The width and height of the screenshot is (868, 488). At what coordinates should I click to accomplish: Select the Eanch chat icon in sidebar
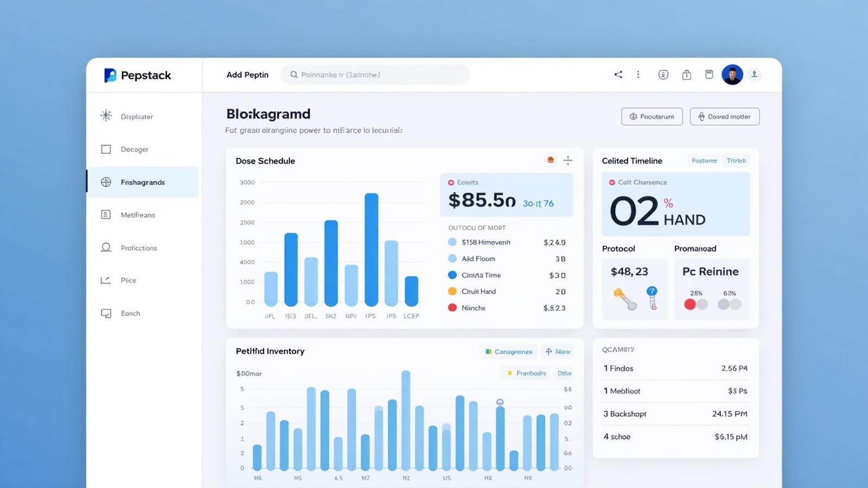[x=106, y=313]
